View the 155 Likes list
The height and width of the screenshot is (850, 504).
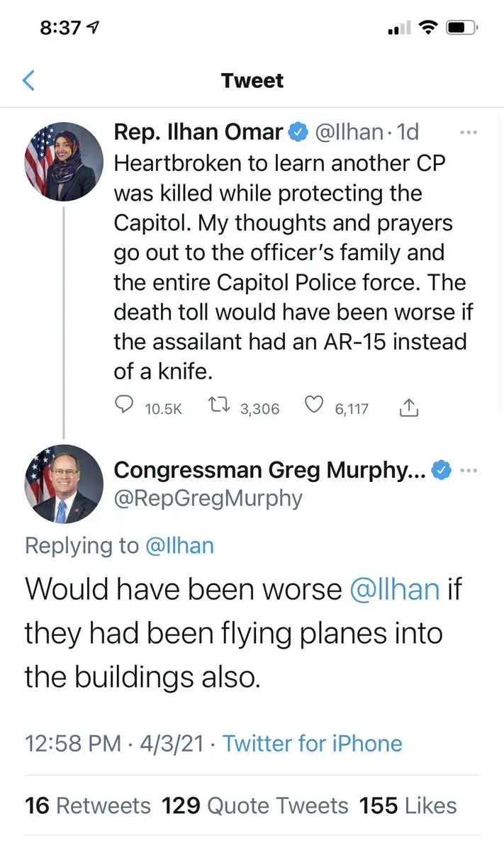408,806
